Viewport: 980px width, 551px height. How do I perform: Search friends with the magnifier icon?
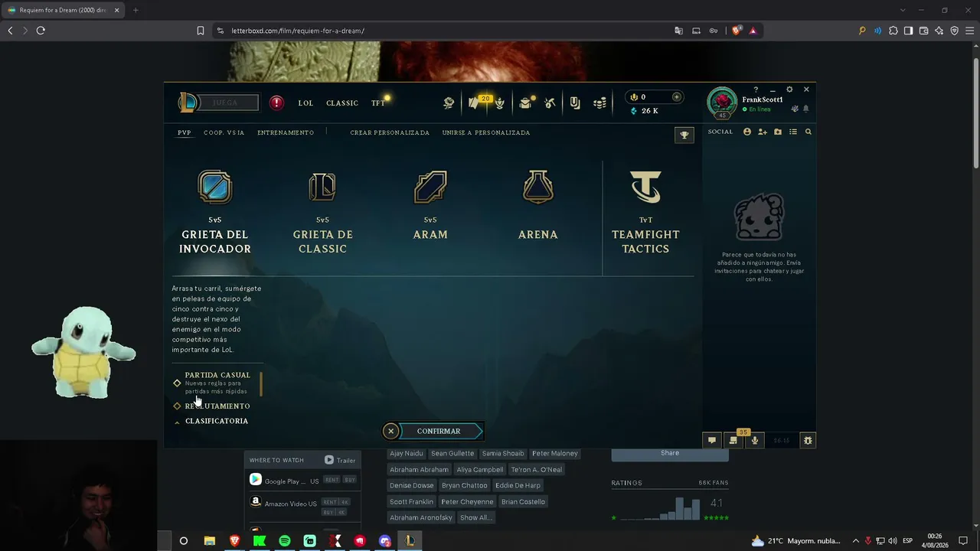point(808,132)
